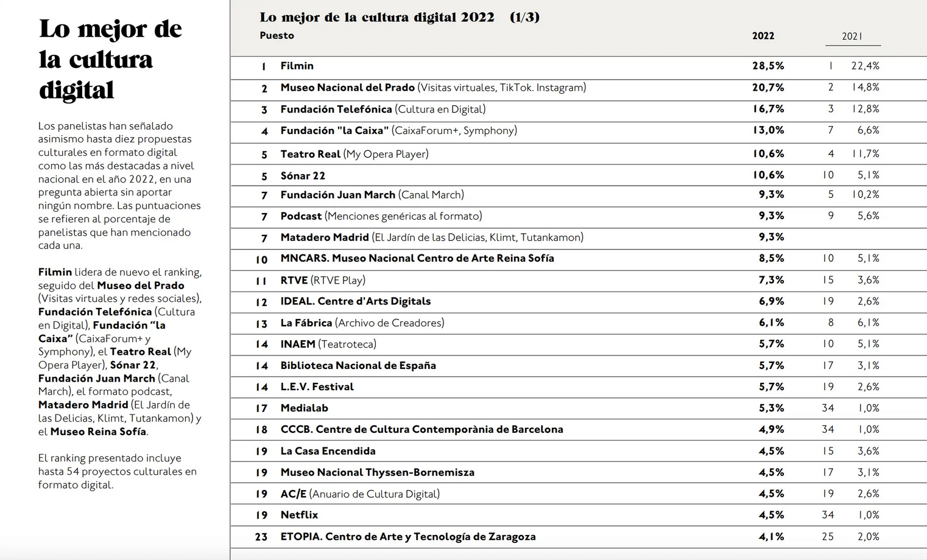Viewport: 927px width, 560px height.
Task: Click the '5,6%' value
Action: (868, 215)
